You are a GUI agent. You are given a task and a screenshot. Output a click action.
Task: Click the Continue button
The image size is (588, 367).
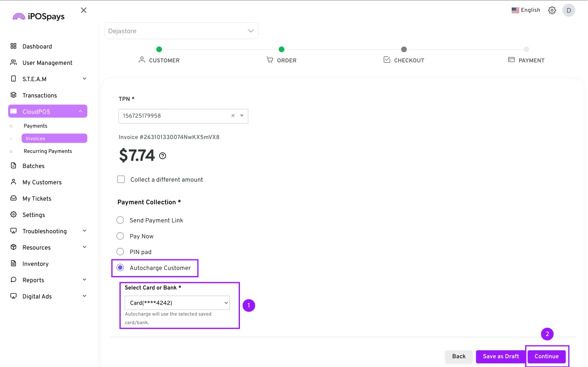(x=546, y=356)
